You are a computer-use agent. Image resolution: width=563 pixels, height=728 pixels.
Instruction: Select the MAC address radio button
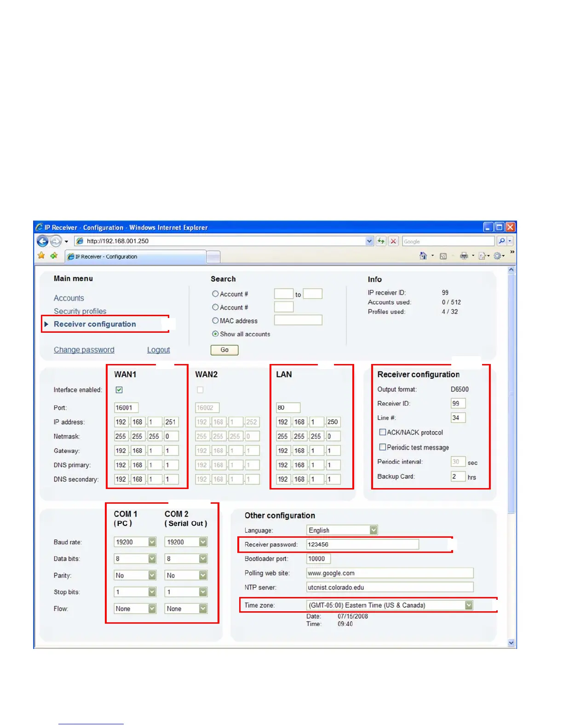[x=215, y=320]
